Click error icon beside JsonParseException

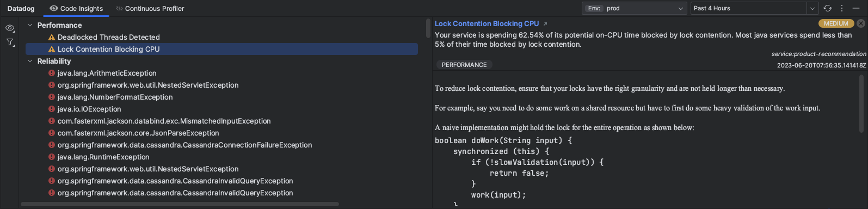52,133
